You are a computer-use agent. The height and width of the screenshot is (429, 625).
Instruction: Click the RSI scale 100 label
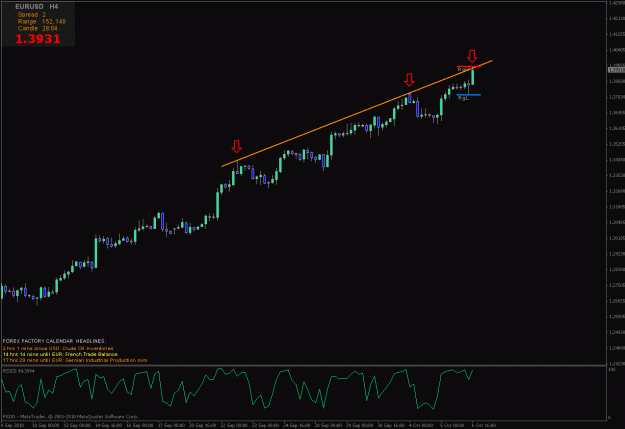tap(612, 370)
